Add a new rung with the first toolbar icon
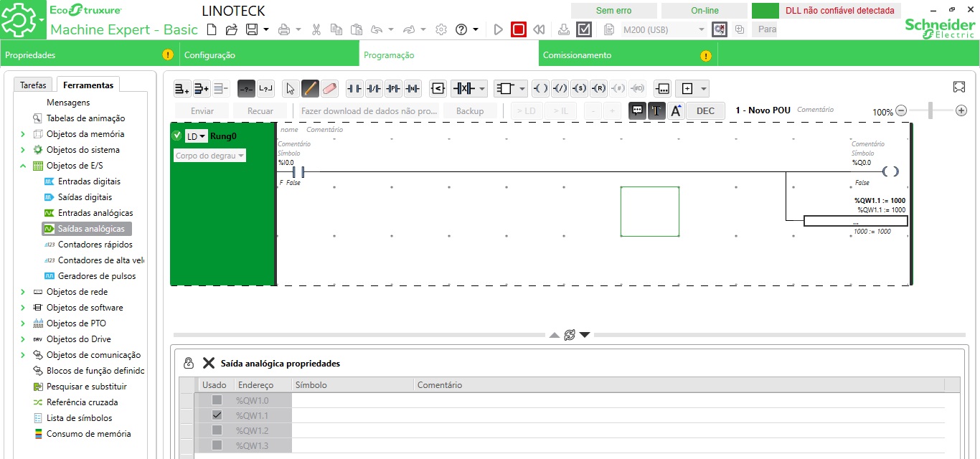Viewport: 980px width, 459px height. [x=182, y=88]
